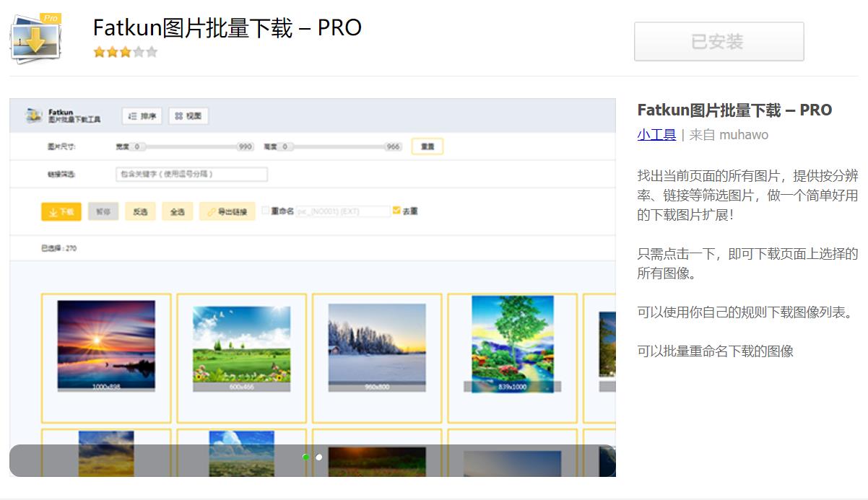Select the fourth rating star

pos(139,52)
